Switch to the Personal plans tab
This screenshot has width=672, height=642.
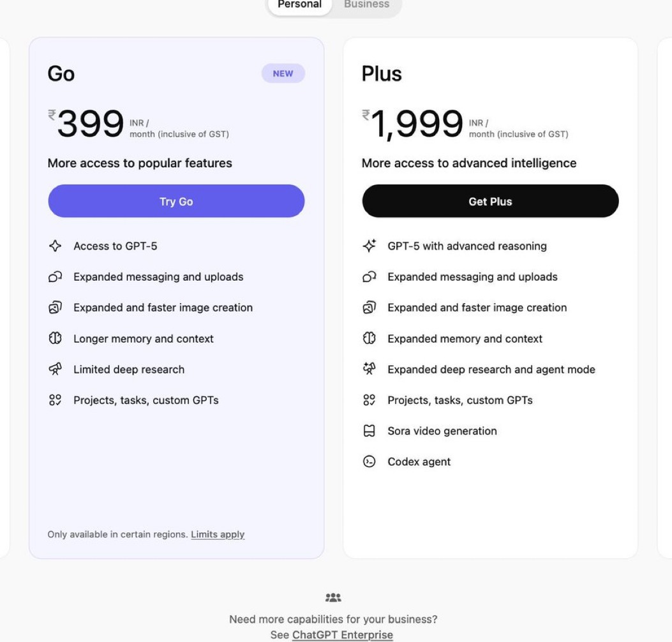(x=299, y=4)
